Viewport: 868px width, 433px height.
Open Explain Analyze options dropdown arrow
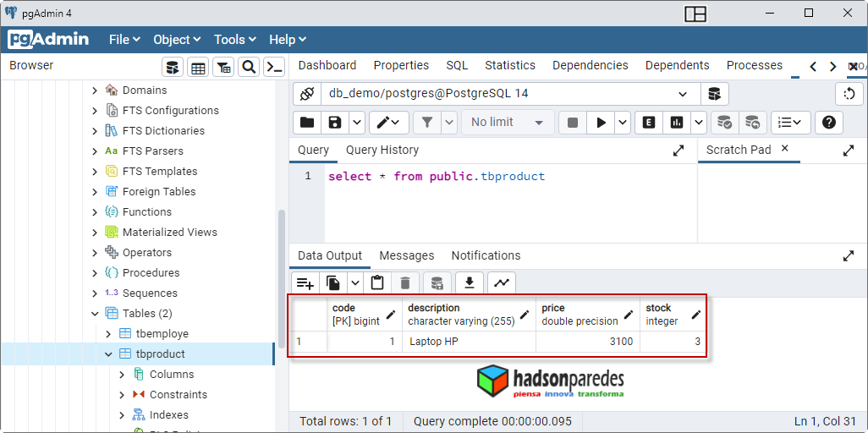tap(699, 123)
